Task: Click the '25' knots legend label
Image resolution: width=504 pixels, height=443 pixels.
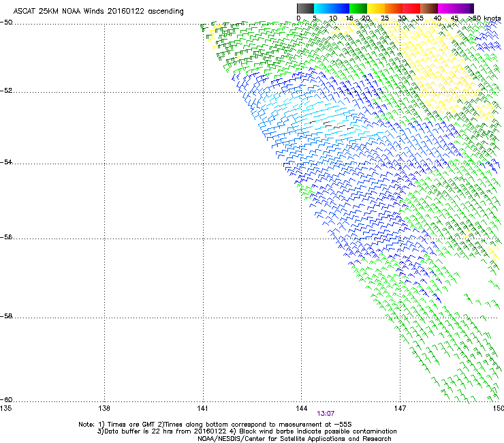Action: click(384, 18)
